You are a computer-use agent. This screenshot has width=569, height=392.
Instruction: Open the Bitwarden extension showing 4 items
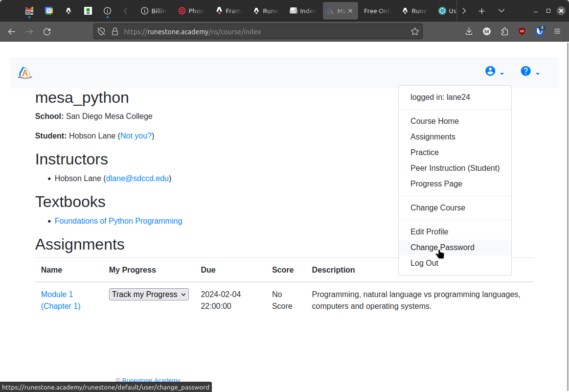[x=539, y=31]
